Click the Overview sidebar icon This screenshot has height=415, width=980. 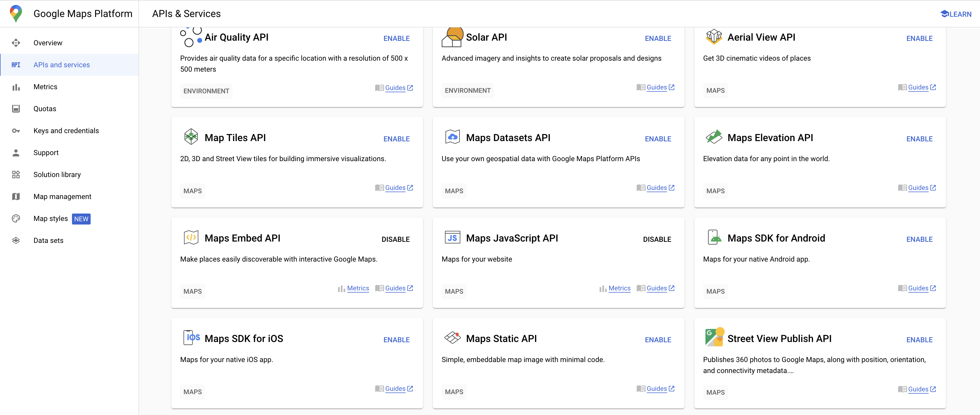[16, 43]
